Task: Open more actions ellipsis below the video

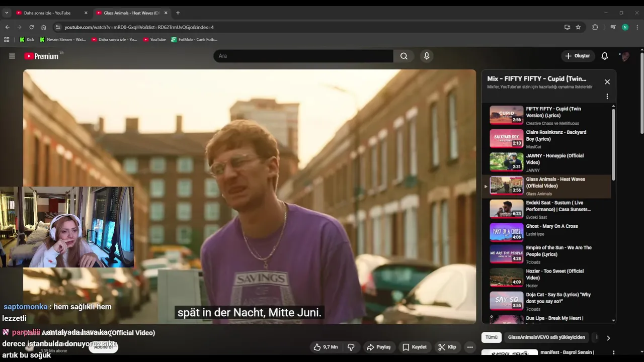Action: pos(470,347)
